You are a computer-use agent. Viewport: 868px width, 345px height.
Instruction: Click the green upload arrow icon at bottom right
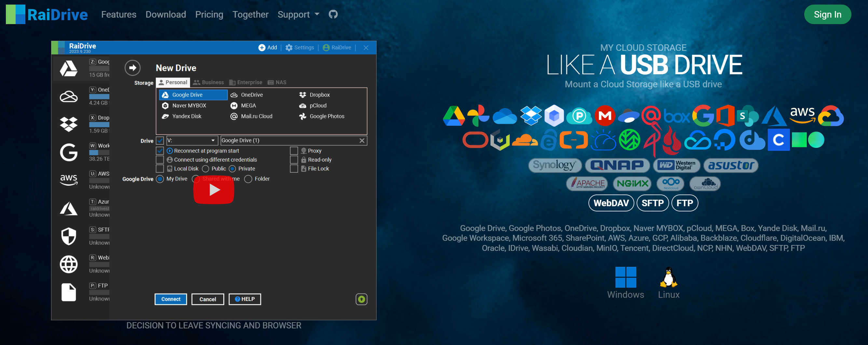tap(361, 299)
